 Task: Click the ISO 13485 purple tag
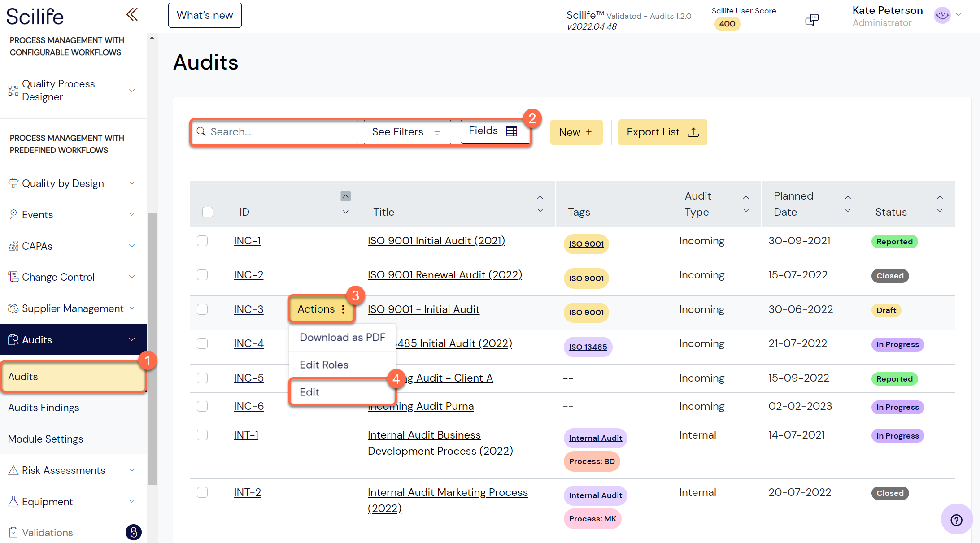pos(588,347)
